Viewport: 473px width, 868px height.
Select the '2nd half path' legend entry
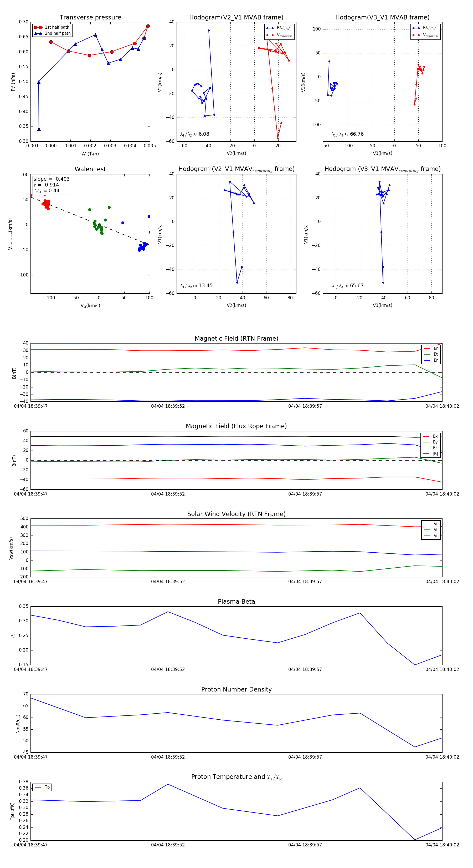point(53,33)
